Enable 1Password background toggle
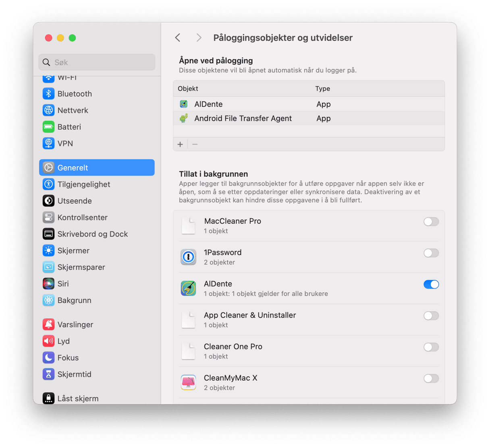The image size is (490, 448). [x=431, y=253]
